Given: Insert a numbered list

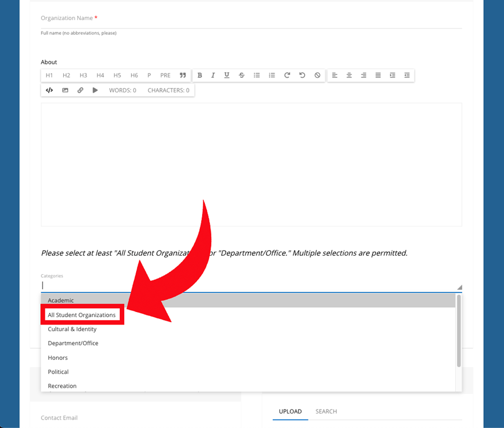Looking at the screenshot, I should click(272, 76).
